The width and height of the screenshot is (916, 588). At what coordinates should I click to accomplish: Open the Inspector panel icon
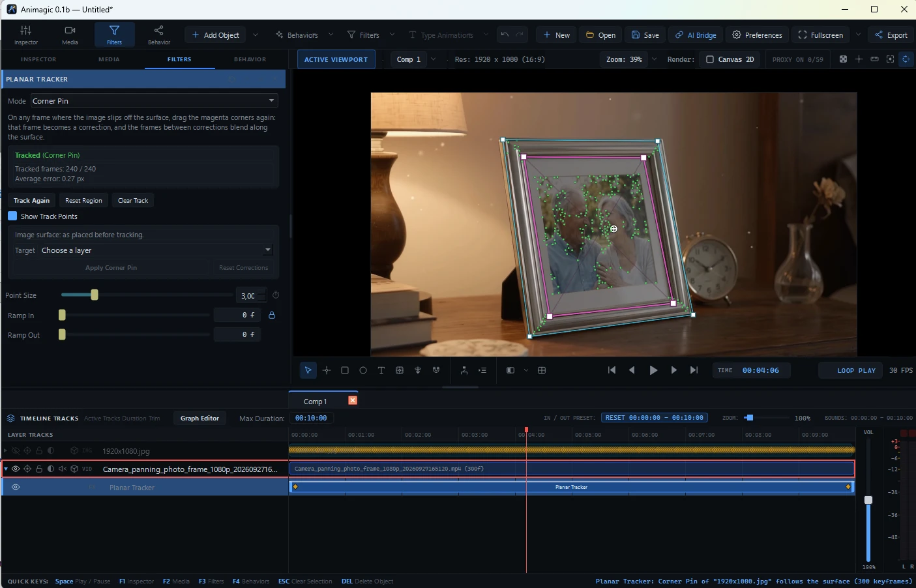25,35
